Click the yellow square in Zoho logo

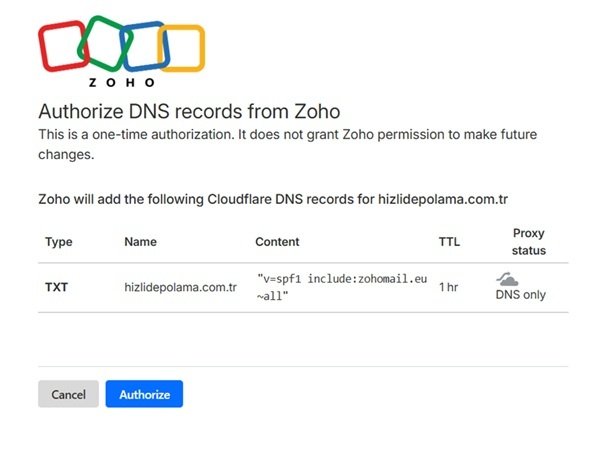(181, 48)
